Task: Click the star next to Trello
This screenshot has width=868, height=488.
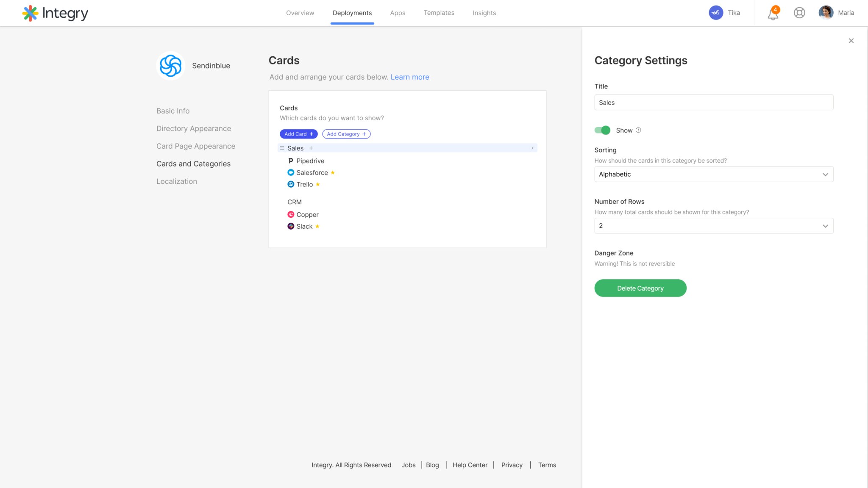Action: [318, 184]
